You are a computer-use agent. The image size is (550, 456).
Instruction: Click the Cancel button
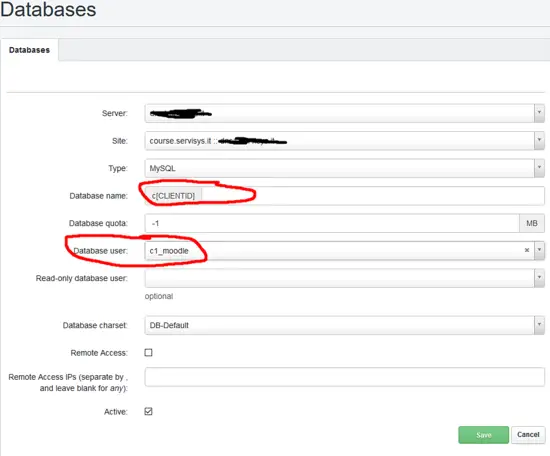tap(528, 435)
